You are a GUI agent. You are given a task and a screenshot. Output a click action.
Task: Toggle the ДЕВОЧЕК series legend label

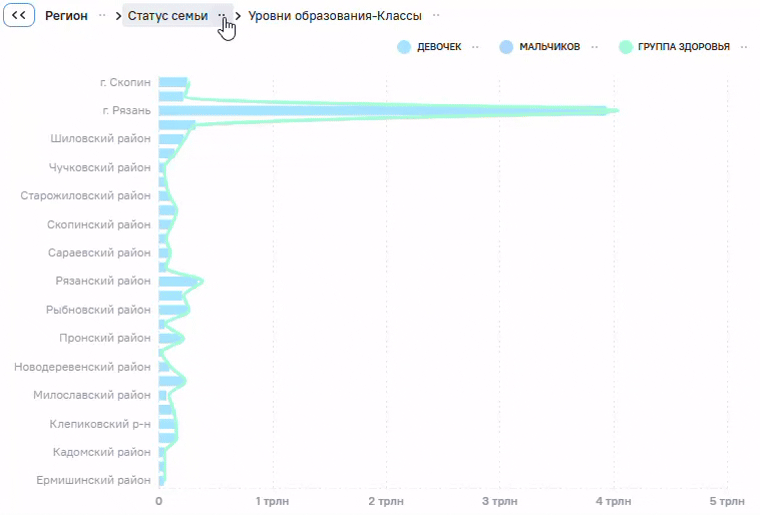click(439, 47)
